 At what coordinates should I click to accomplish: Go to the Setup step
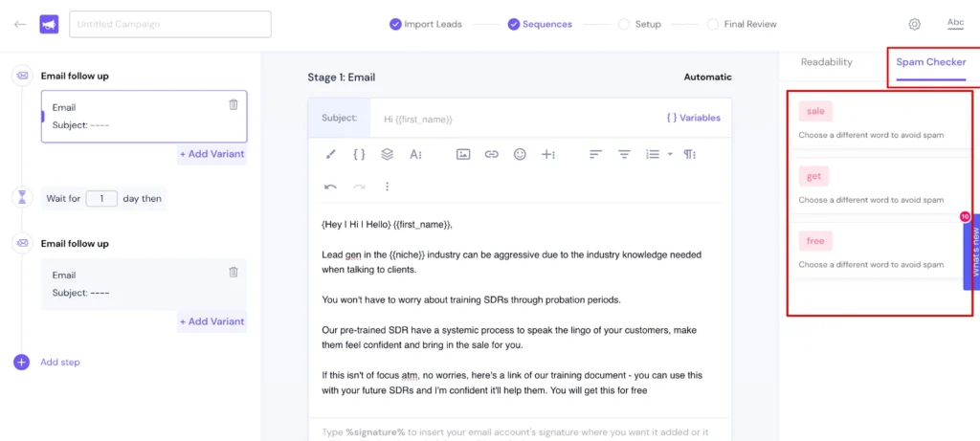pos(639,24)
